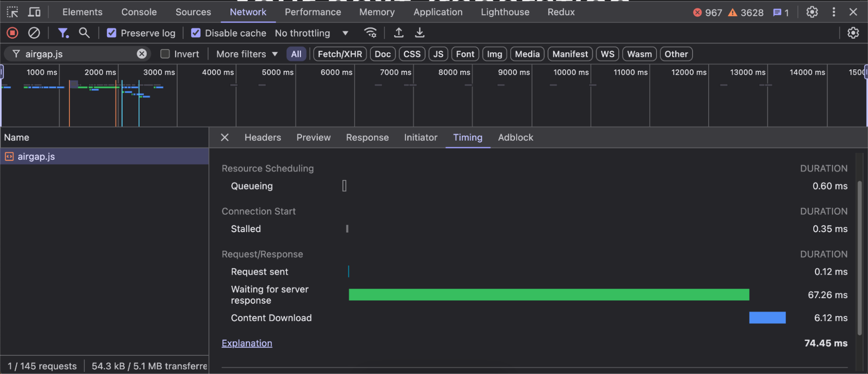Click the Name column header

104,137
